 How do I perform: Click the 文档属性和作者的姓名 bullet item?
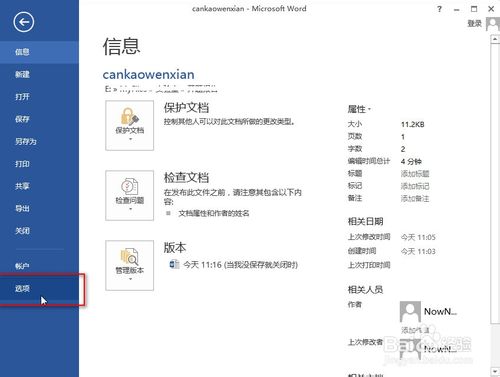click(214, 213)
